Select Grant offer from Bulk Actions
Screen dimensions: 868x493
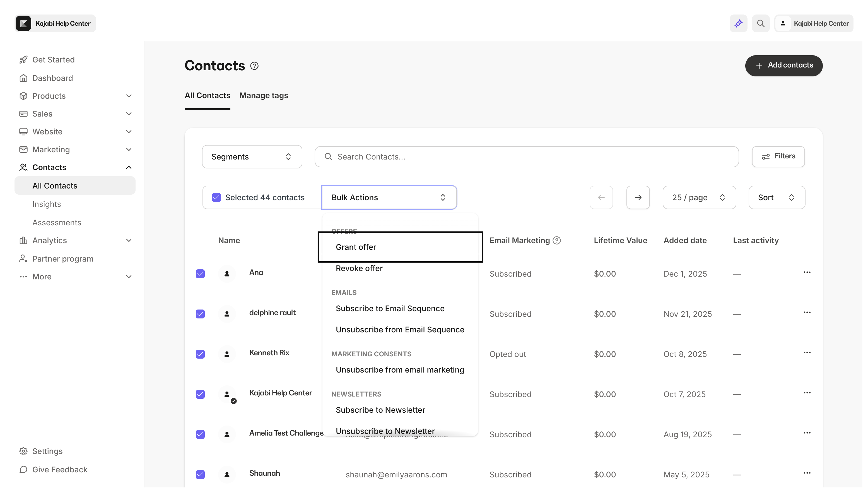coord(356,247)
